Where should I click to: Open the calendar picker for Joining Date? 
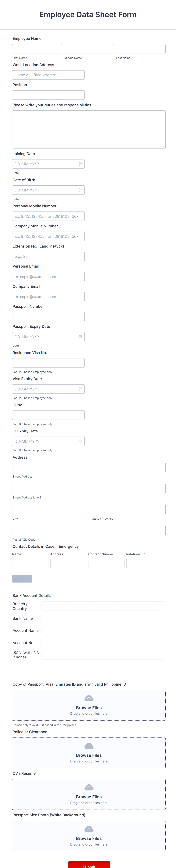(x=80, y=164)
